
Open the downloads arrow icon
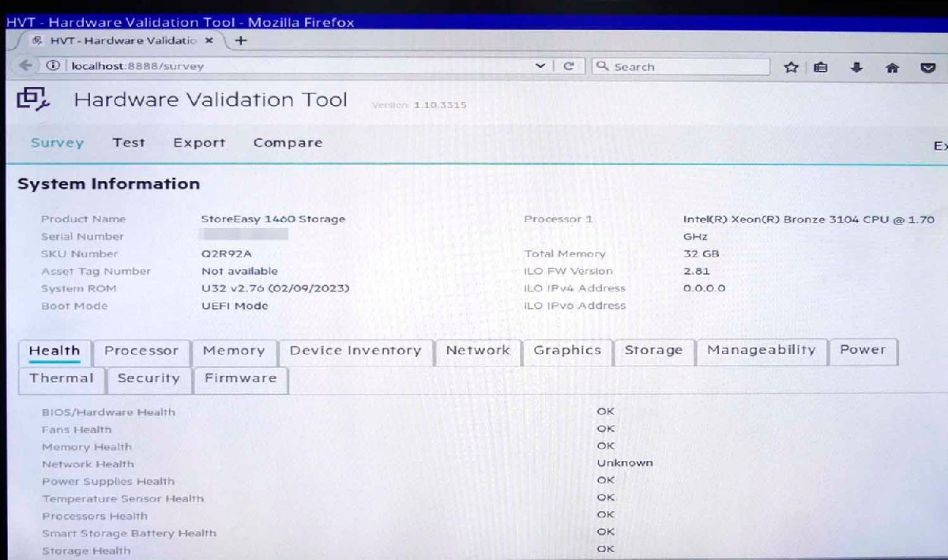click(856, 67)
